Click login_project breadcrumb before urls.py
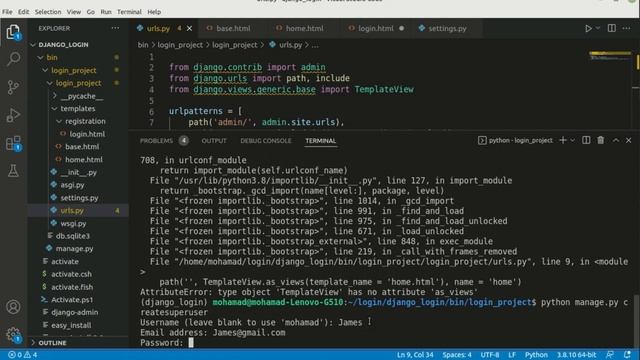This screenshot has width=640, height=360. click(x=235, y=45)
